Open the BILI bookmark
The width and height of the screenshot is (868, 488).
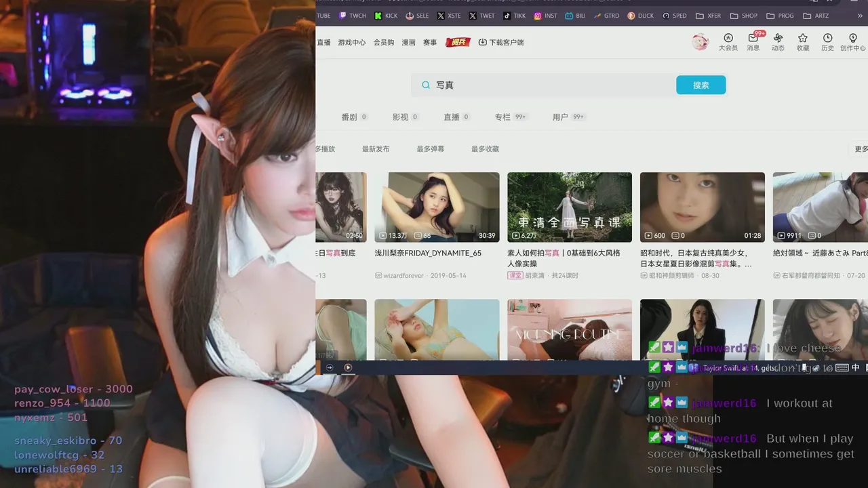(x=575, y=16)
